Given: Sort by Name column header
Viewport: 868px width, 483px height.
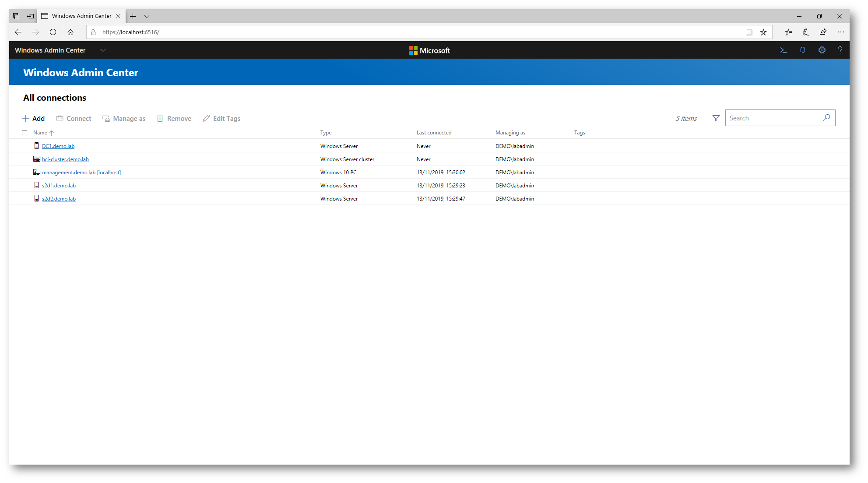Looking at the screenshot, I should [40, 133].
